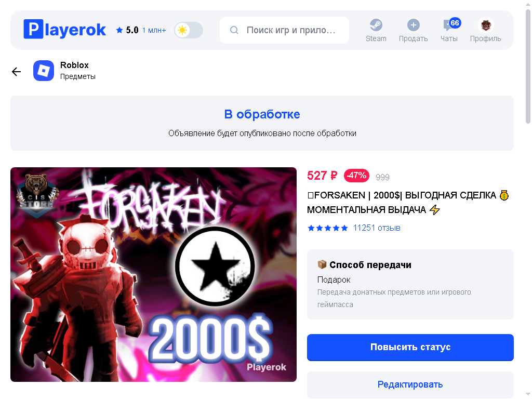This screenshot has height=399, width=532.
Task: Click the 5.0 star rating link
Action: pos(127,30)
